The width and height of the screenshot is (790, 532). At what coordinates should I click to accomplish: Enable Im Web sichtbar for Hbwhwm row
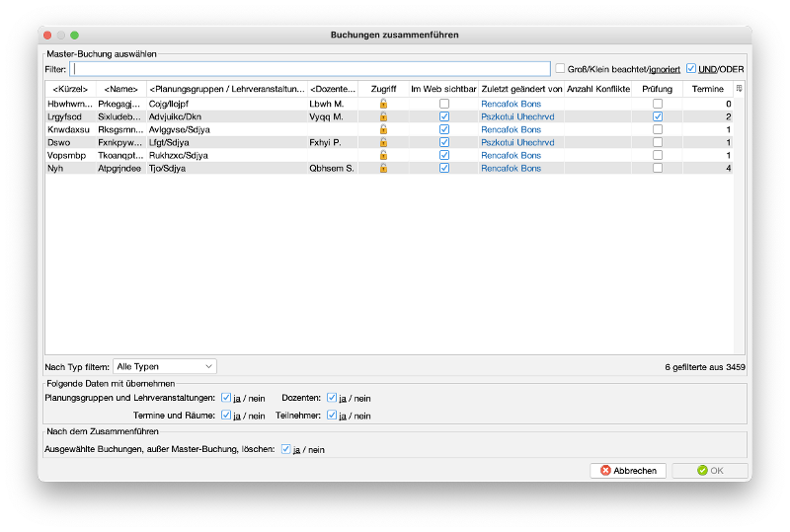coord(444,104)
